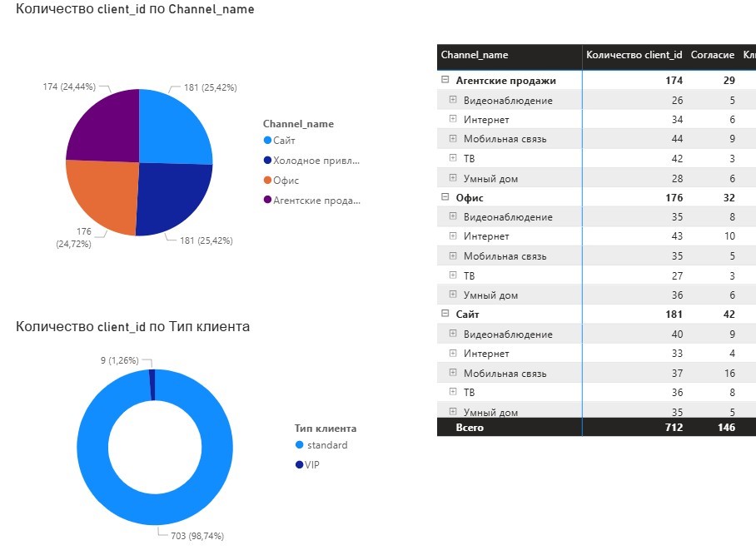This screenshot has height=555, width=756.
Task: Sort by Количество client_id table column header
Action: [x=634, y=56]
